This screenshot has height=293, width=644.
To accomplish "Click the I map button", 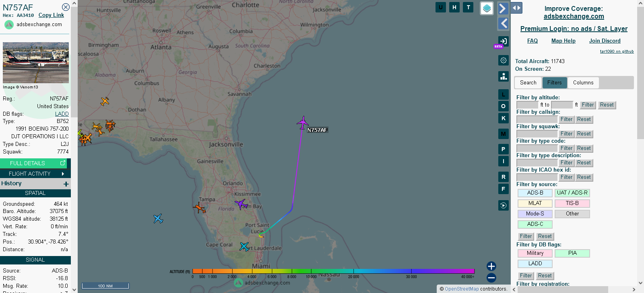I will coord(504,161).
